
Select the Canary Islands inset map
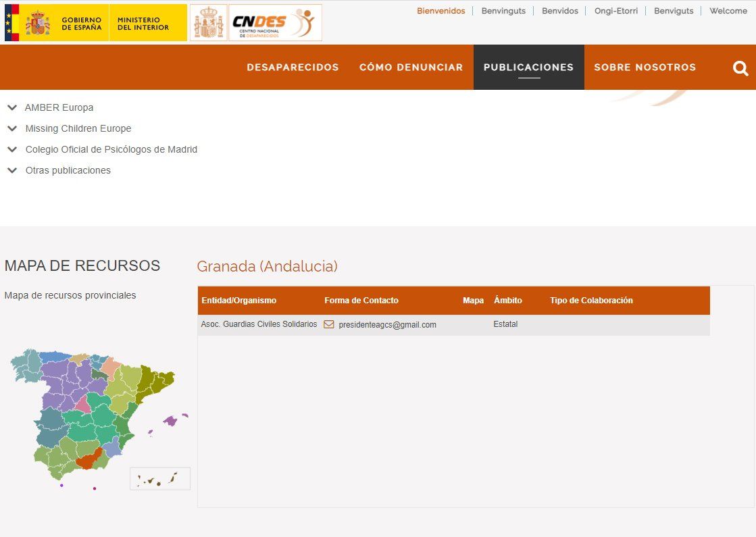[160, 479]
